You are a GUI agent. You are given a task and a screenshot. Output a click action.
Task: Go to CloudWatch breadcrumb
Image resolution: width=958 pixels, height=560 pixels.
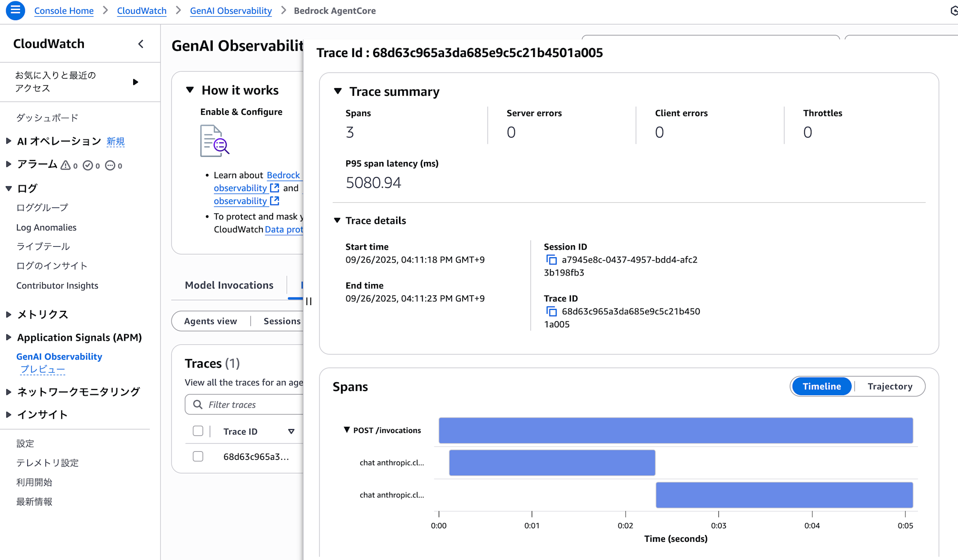(142, 11)
